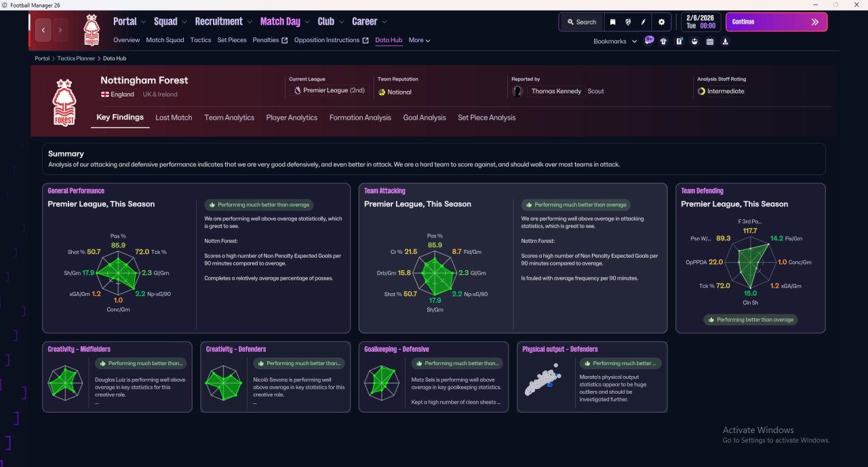Click the Physical output scatter plot thumbnail
Image resolution: width=868 pixels, height=467 pixels.
tap(542, 381)
